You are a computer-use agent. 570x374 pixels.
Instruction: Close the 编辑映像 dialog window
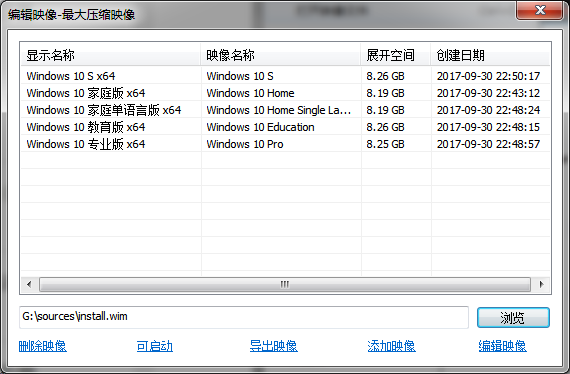pyautogui.click(x=539, y=11)
